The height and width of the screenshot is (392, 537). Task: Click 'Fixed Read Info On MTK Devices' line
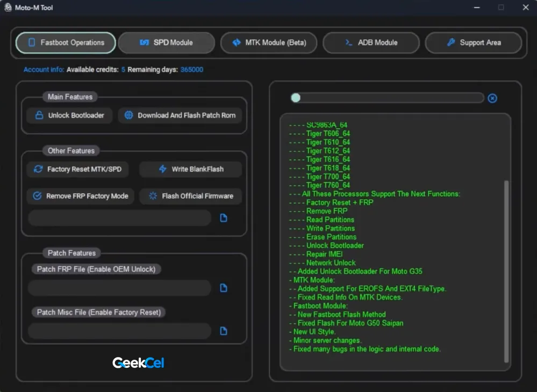click(x=350, y=297)
